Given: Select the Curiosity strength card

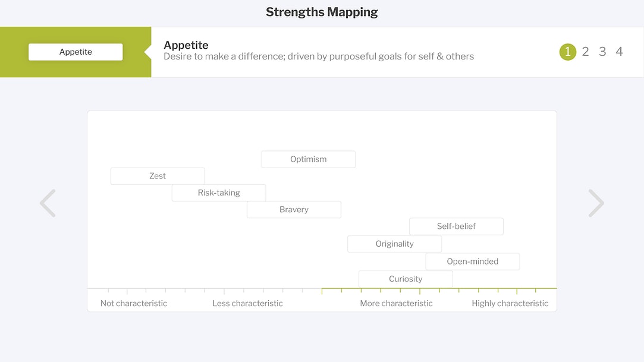Looking at the screenshot, I should [x=406, y=279].
